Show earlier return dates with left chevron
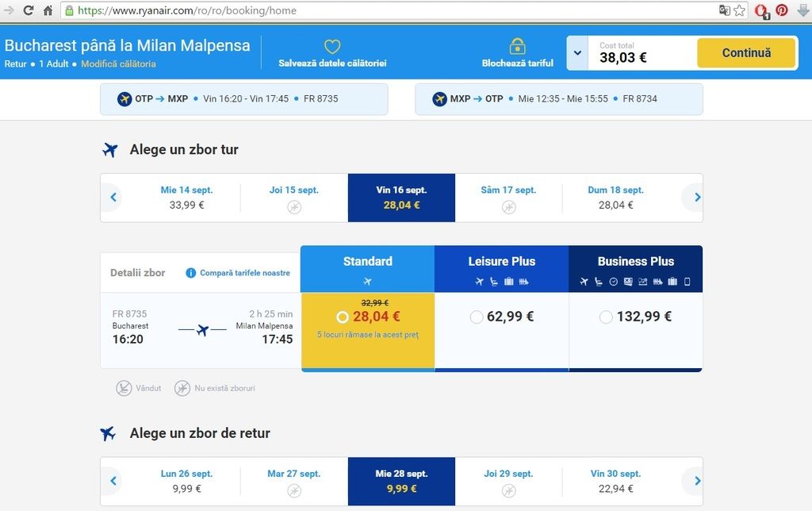This screenshot has width=812, height=511. (x=113, y=480)
